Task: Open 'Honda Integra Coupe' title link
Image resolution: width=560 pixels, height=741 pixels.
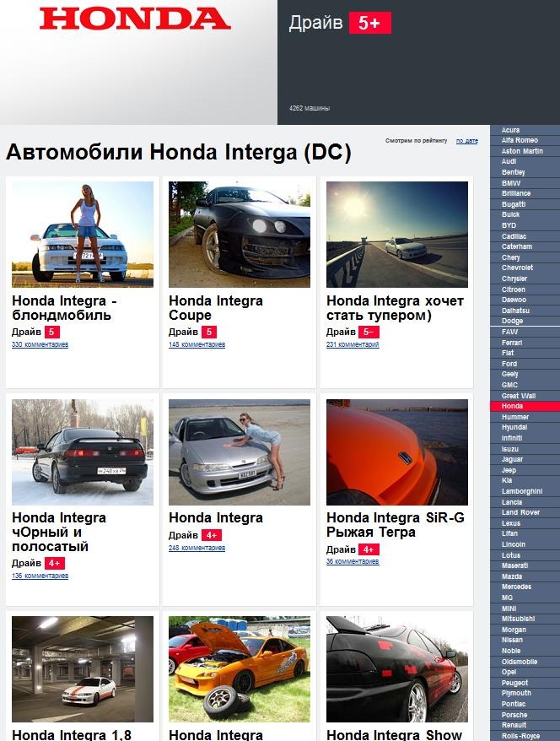Action: (x=216, y=308)
